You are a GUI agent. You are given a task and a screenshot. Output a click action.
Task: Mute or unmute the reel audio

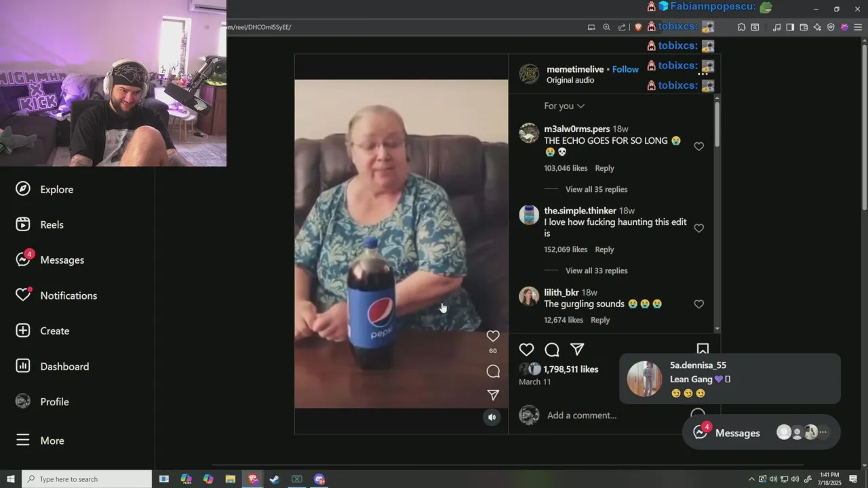click(x=492, y=417)
